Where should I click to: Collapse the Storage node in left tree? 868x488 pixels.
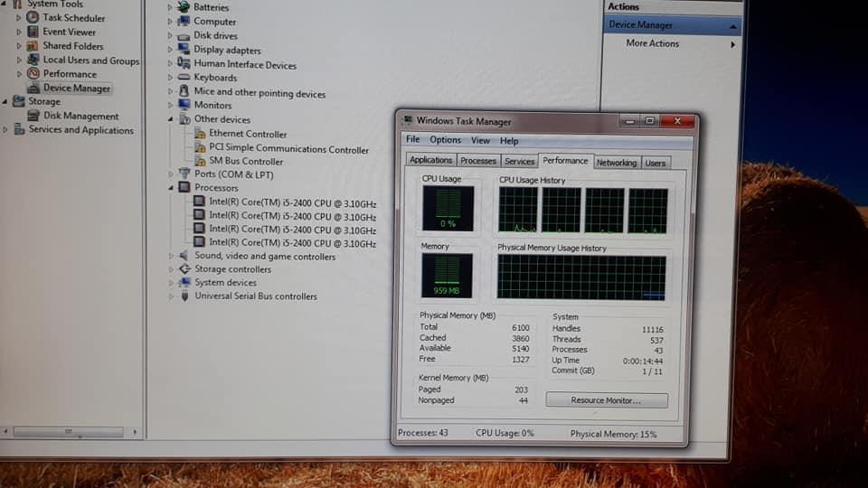point(5,102)
